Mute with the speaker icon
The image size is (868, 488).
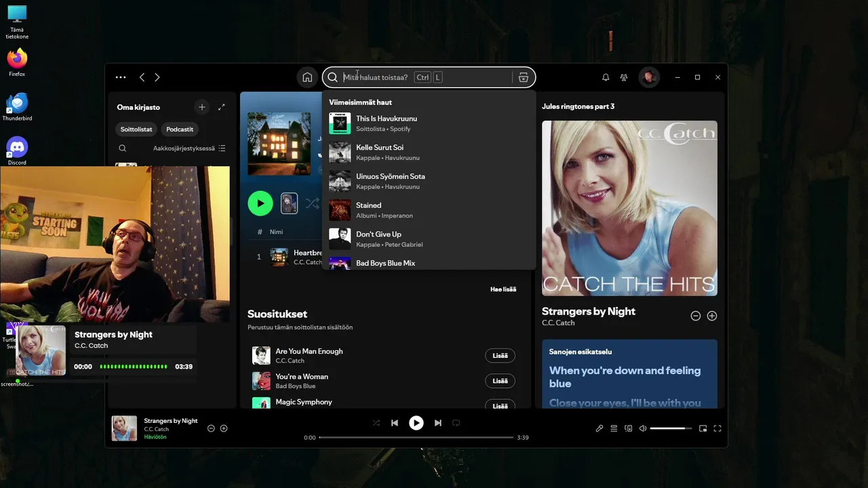643,428
